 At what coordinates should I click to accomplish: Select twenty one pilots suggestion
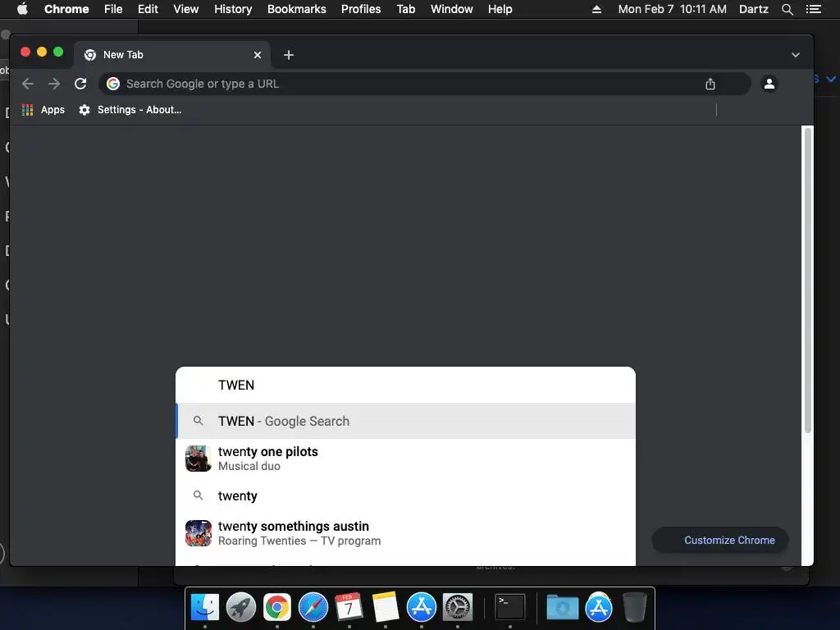[405, 459]
